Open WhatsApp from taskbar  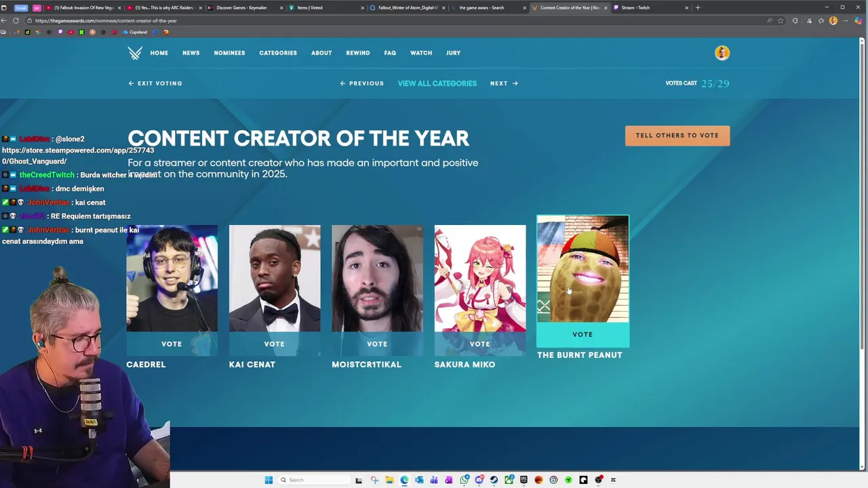click(465, 480)
